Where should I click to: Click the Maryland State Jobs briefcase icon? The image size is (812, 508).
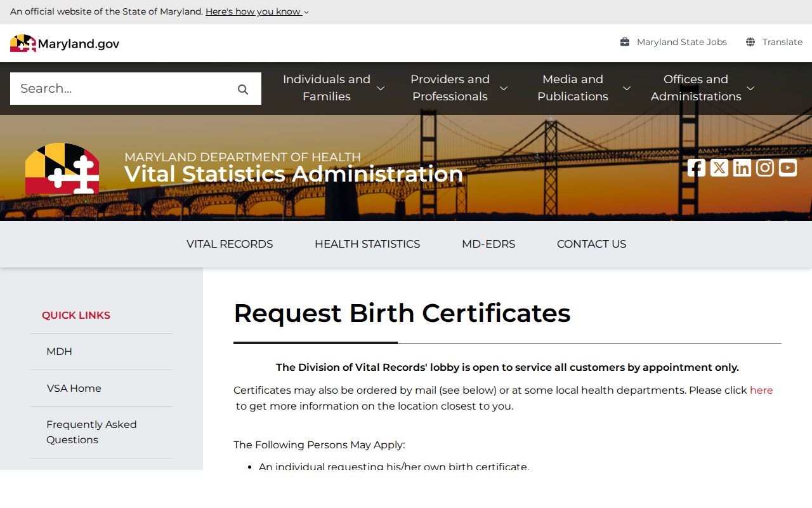pos(625,42)
